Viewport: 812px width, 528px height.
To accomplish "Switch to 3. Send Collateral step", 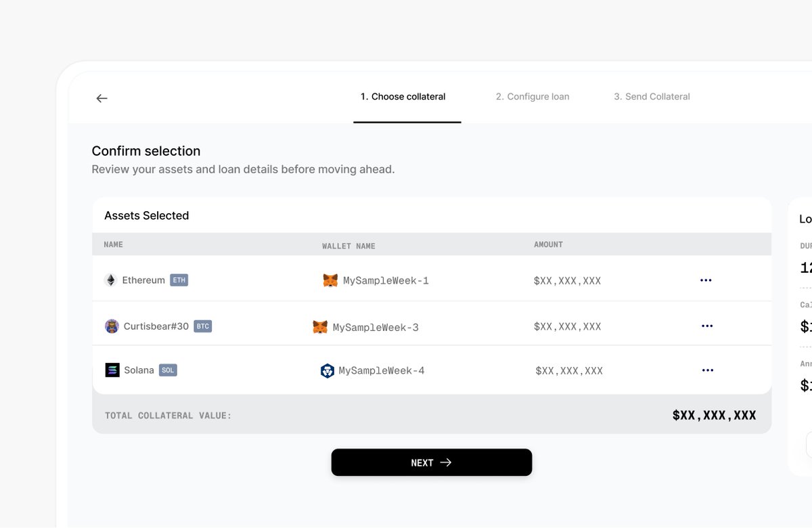I will pos(652,97).
